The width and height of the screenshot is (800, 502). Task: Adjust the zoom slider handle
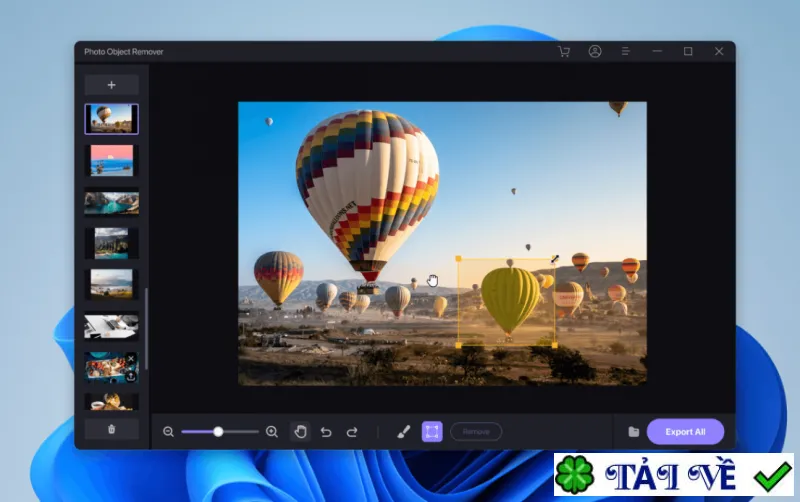(218, 432)
